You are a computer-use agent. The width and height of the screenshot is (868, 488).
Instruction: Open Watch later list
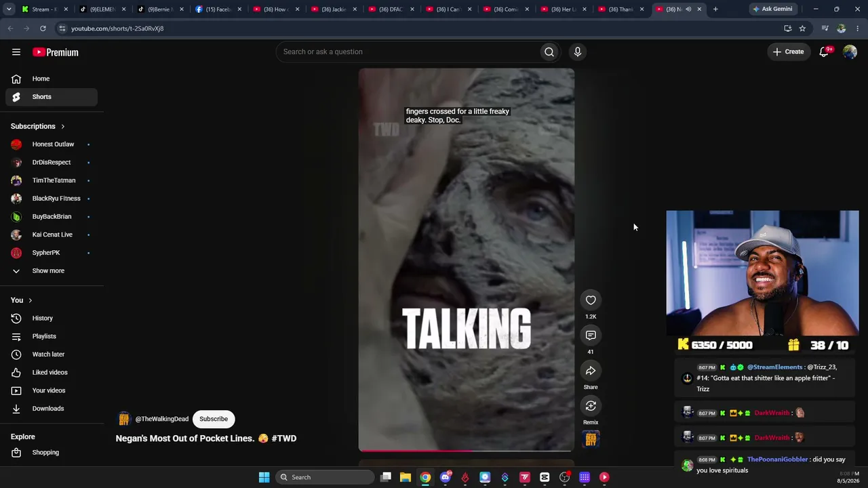[52, 354]
